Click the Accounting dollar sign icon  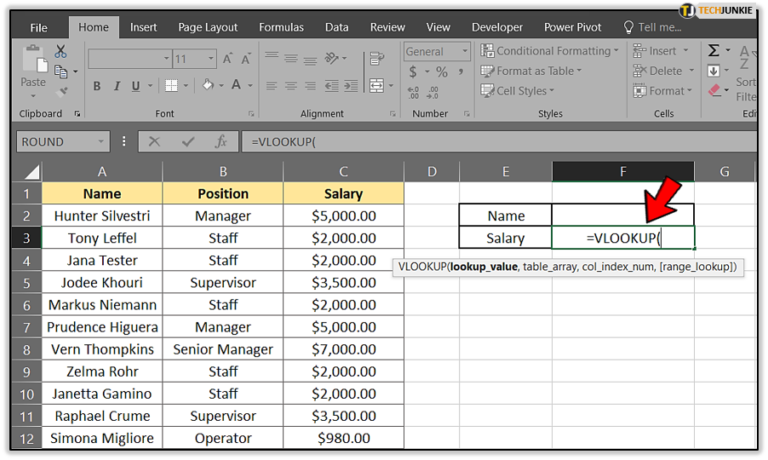413,72
